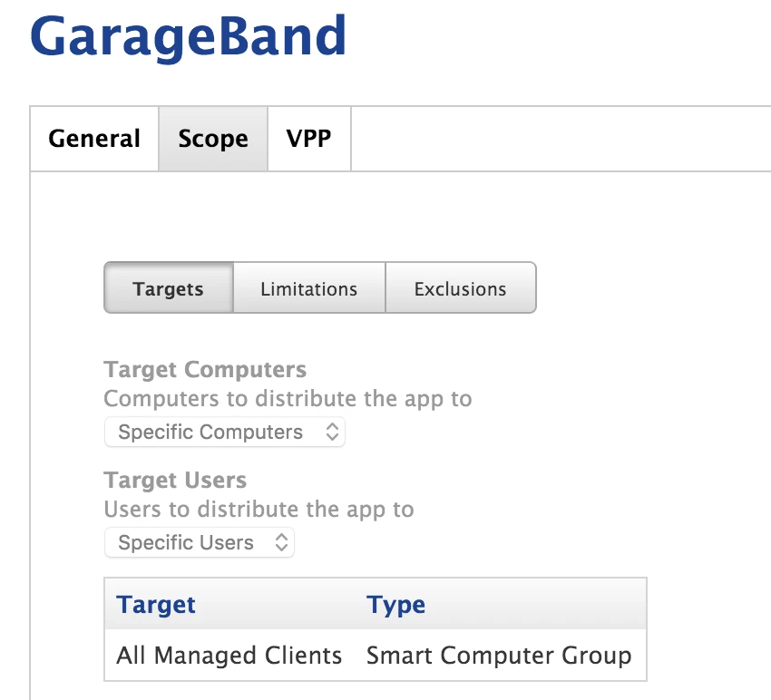Open the VPP tab

click(309, 139)
